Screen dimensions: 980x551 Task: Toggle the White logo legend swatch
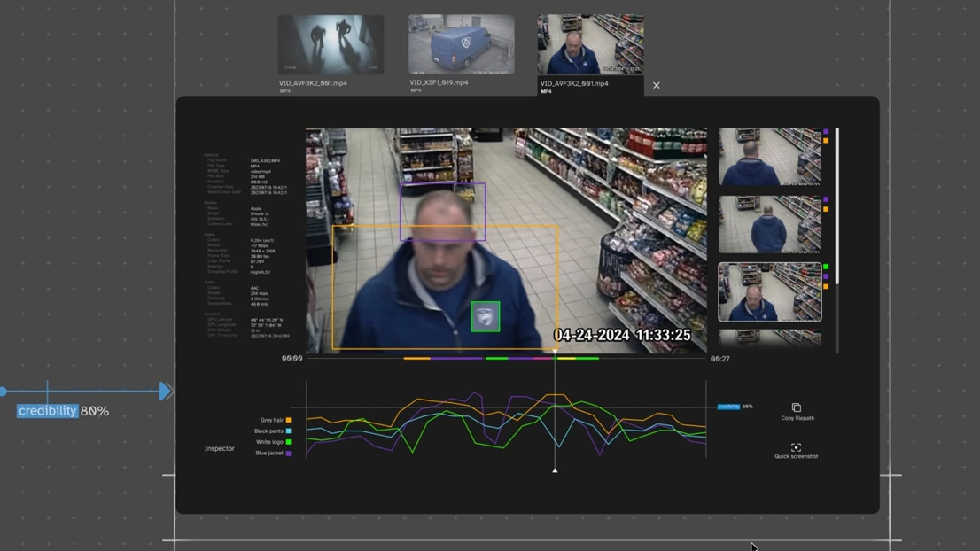click(288, 442)
